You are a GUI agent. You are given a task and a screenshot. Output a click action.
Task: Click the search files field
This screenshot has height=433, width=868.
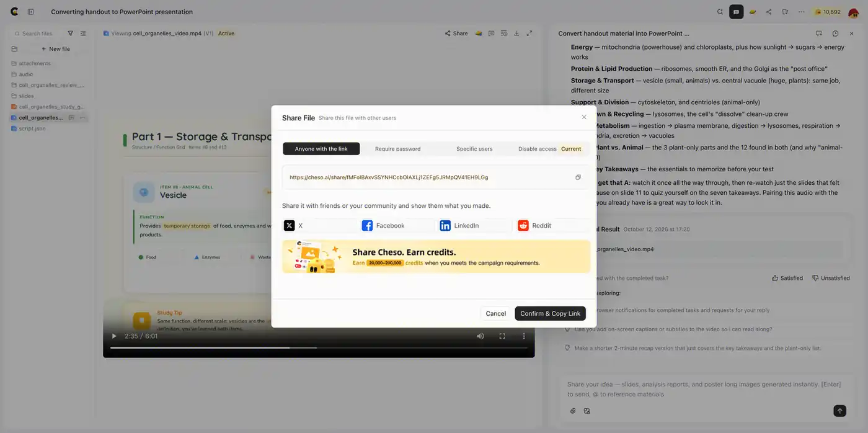click(x=37, y=33)
